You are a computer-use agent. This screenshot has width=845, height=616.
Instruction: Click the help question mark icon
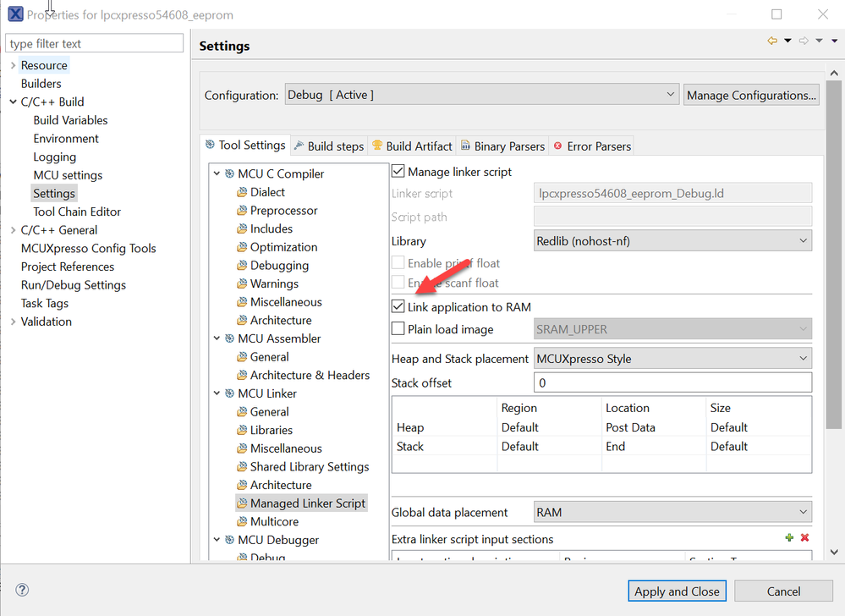(x=23, y=590)
